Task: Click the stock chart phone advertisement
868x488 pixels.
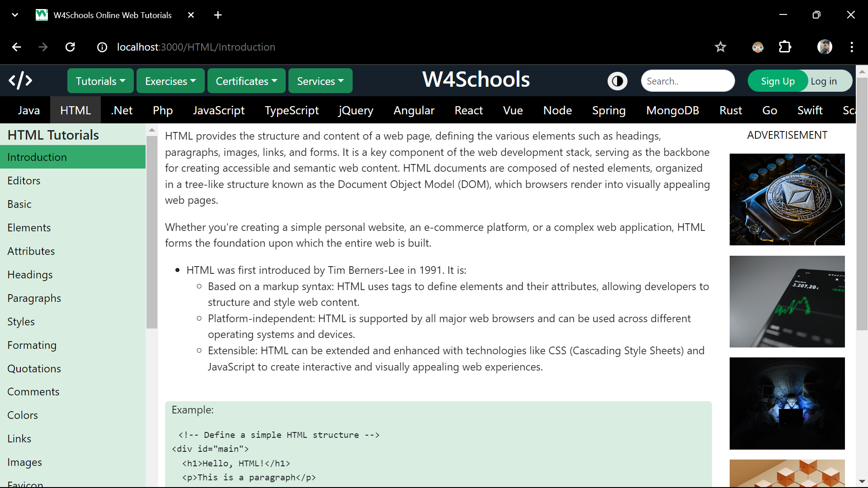Action: point(787,301)
